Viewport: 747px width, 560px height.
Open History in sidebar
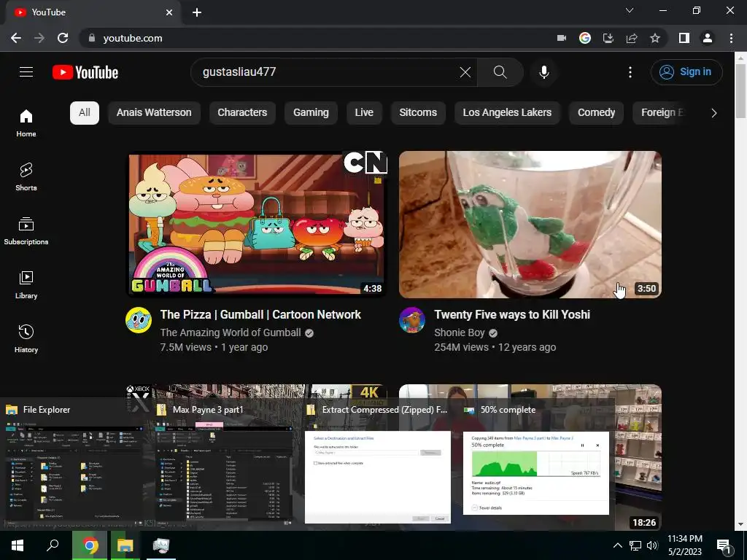[26, 338]
